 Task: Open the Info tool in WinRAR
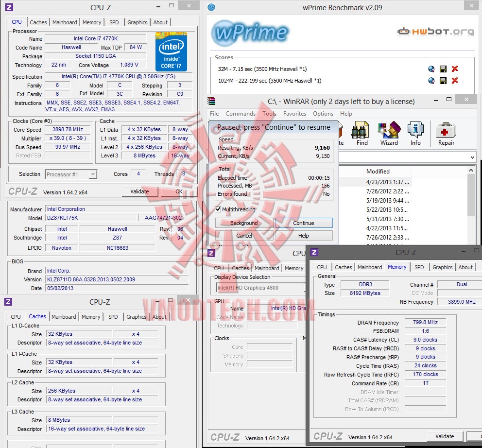(x=415, y=134)
